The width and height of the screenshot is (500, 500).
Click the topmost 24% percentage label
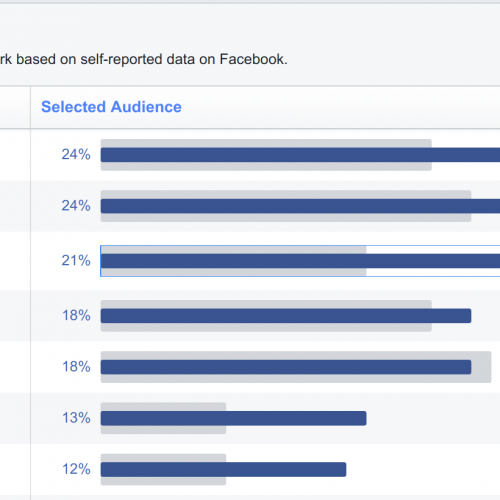point(76,154)
